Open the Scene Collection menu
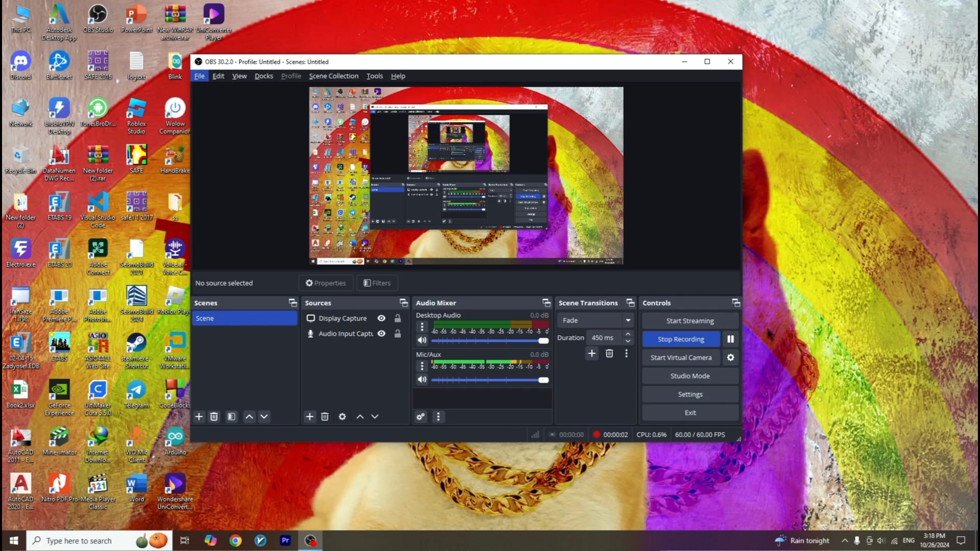 pos(333,76)
